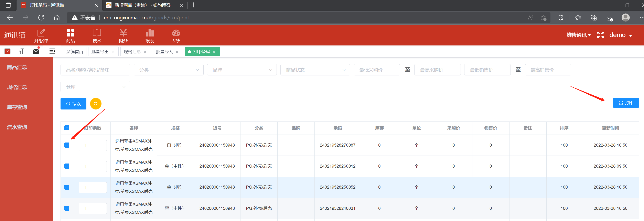
Task: Open the 品牌 dropdown
Action: (x=242, y=70)
